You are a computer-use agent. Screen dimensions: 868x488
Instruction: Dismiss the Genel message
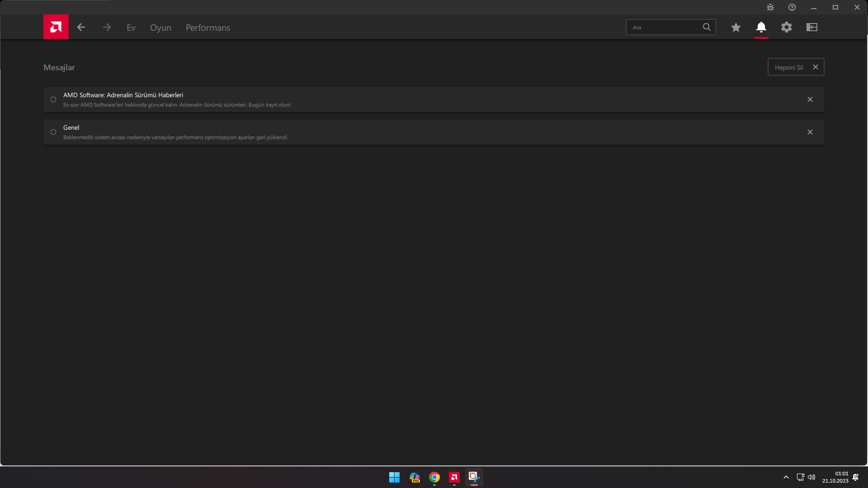(x=810, y=132)
